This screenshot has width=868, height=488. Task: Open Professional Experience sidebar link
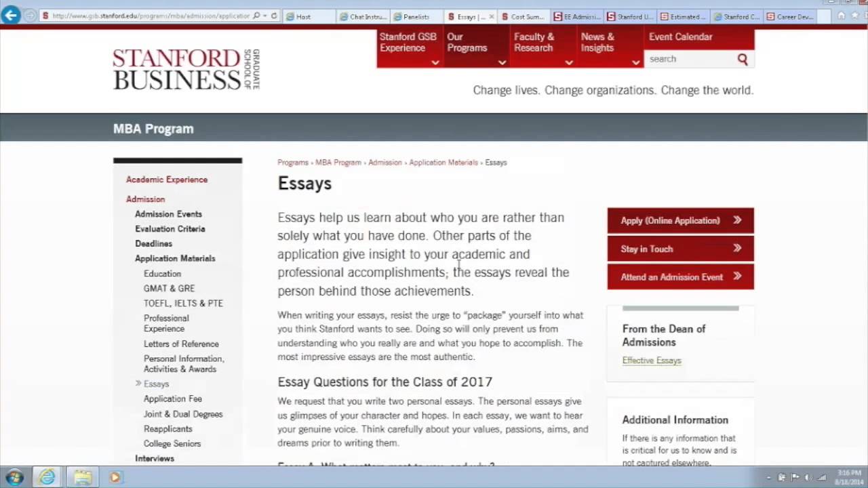(x=166, y=323)
